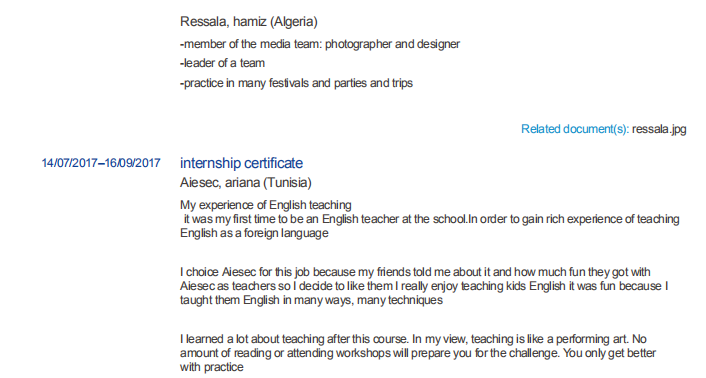Select the internship certificate heading

(241, 163)
